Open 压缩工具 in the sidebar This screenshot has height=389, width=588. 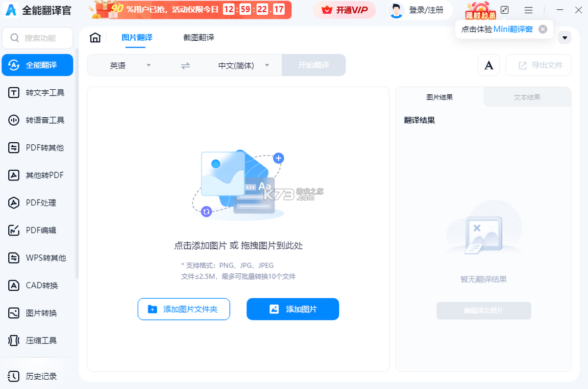pos(37,340)
